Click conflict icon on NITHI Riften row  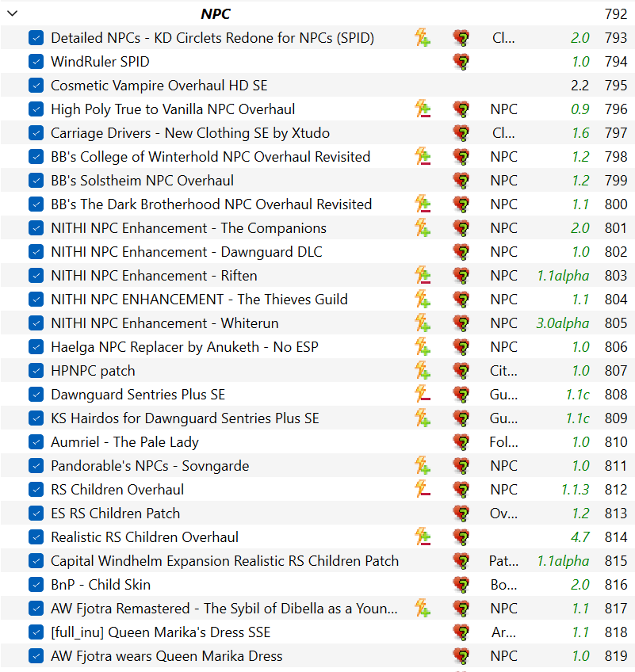(x=423, y=276)
